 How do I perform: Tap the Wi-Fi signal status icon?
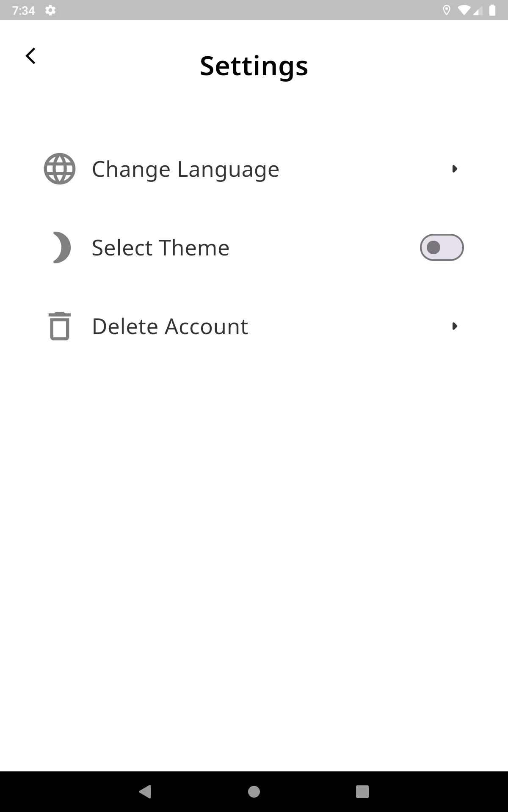point(464,10)
